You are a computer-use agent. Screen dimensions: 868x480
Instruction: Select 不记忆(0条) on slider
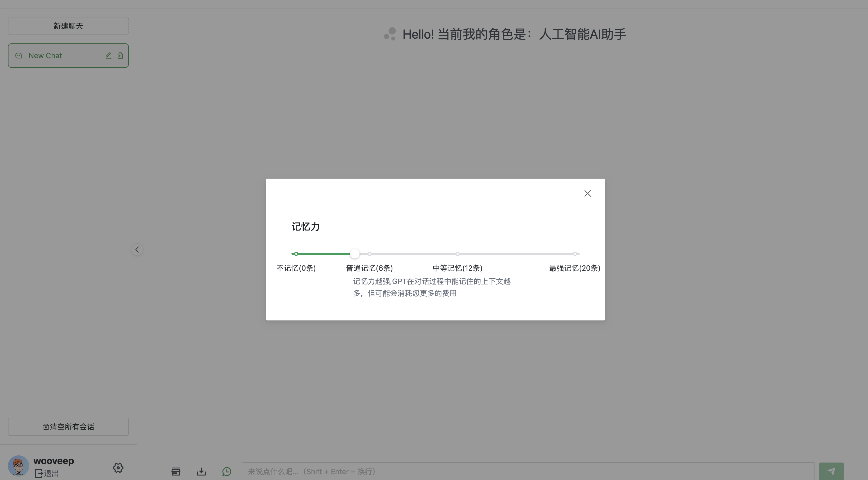coord(294,253)
